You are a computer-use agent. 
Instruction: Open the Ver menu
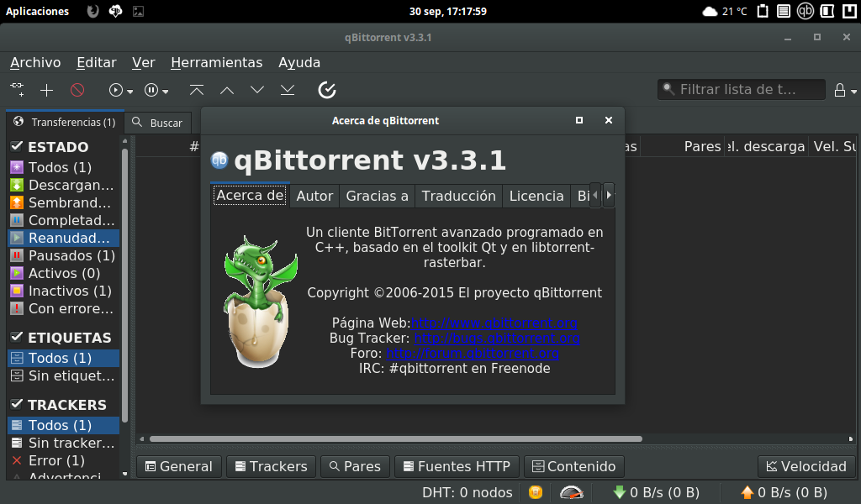pos(143,62)
